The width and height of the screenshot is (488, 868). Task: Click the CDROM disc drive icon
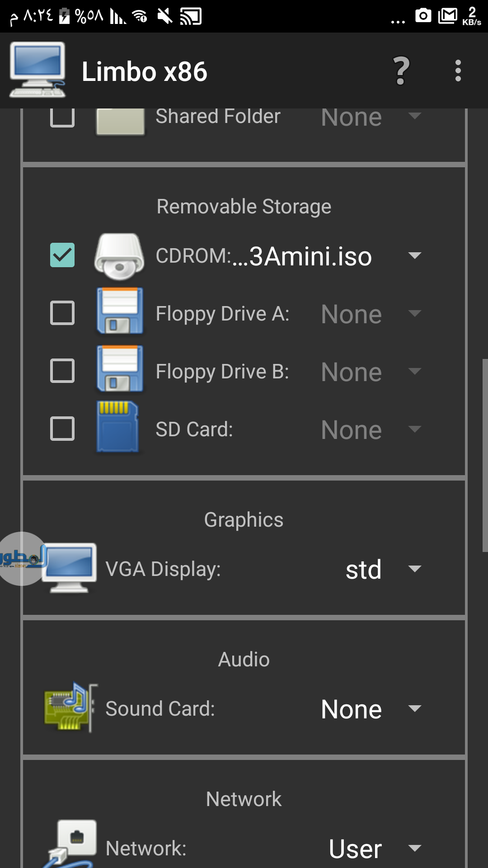tap(119, 256)
